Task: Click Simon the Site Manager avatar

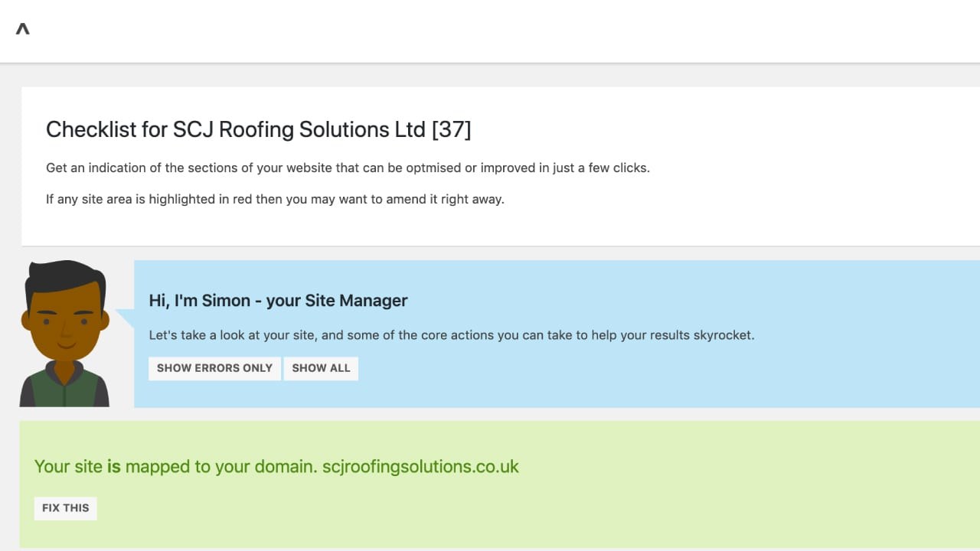Action: [x=65, y=333]
